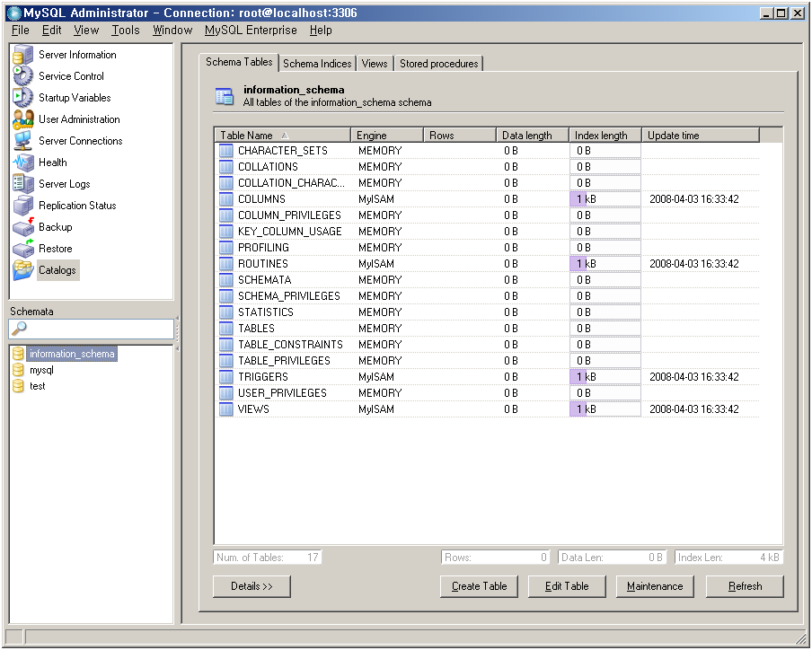812x650 pixels.
Task: Sort by Data length column header
Action: point(533,136)
